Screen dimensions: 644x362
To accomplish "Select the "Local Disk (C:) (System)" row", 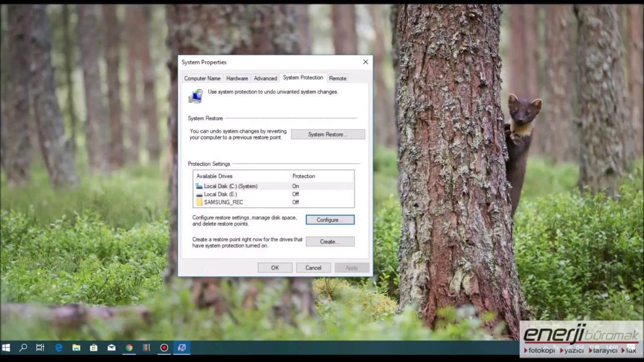I will tap(274, 186).
